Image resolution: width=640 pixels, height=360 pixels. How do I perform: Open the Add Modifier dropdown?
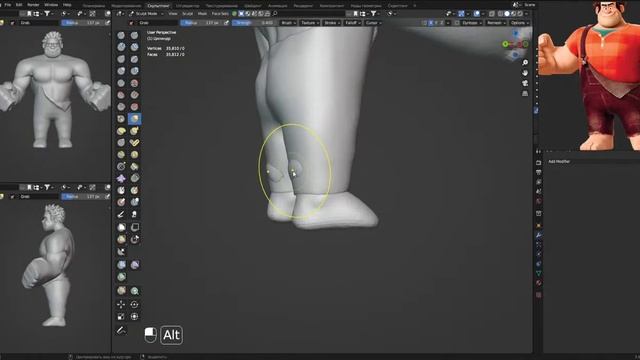click(x=591, y=162)
